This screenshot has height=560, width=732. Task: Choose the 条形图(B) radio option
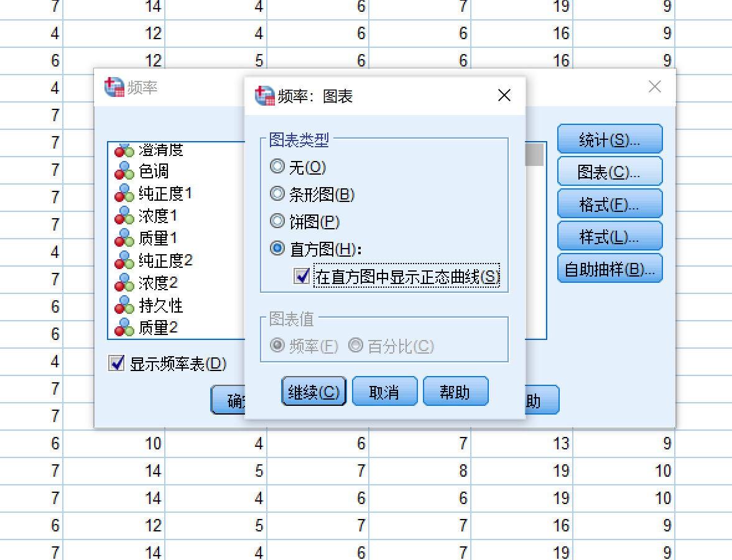pos(277,193)
